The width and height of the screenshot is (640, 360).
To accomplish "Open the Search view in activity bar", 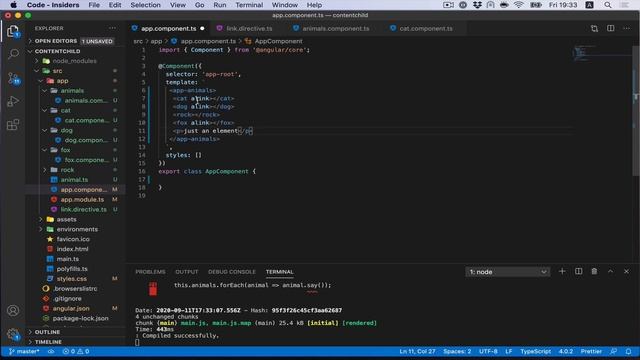I will click(13, 54).
